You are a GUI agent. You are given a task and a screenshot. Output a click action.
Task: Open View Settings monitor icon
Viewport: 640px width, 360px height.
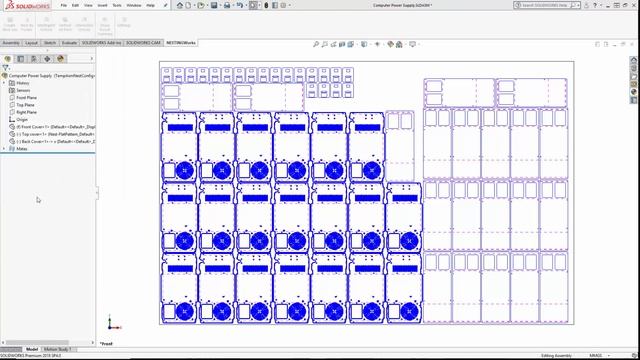point(412,44)
